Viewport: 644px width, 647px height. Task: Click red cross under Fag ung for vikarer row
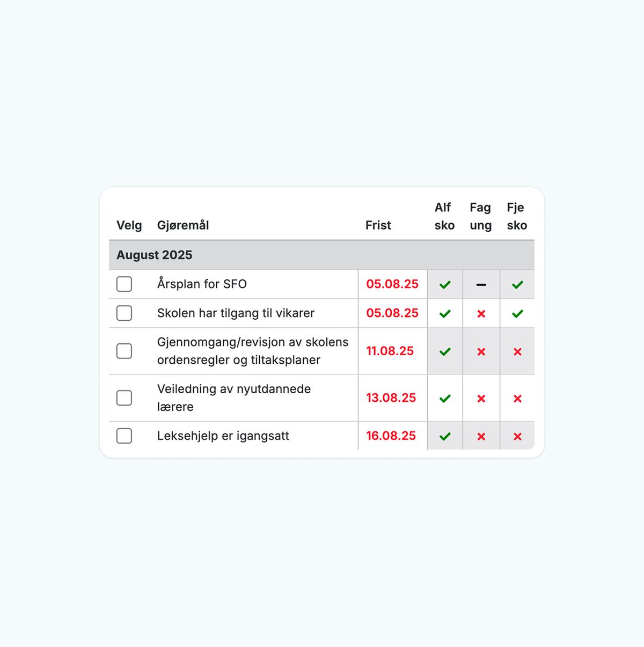[481, 314]
